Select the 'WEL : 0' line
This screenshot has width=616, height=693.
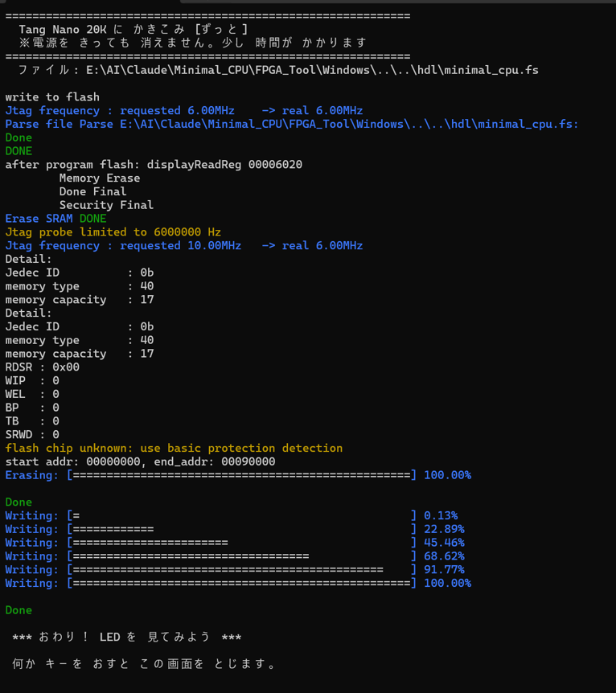[x=32, y=394]
